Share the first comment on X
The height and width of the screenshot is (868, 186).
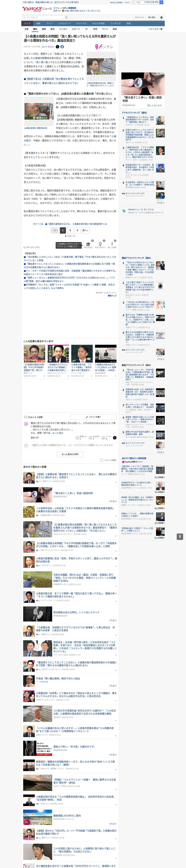click(x=115, y=438)
